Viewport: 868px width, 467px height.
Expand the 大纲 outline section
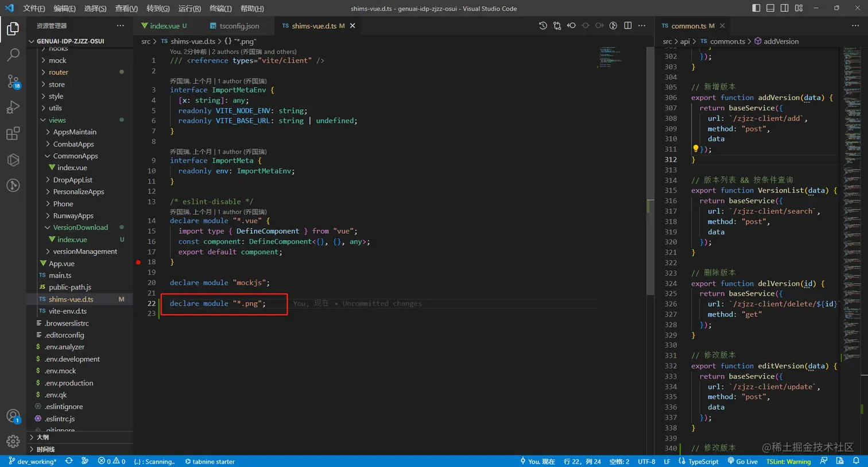pyautogui.click(x=80, y=437)
